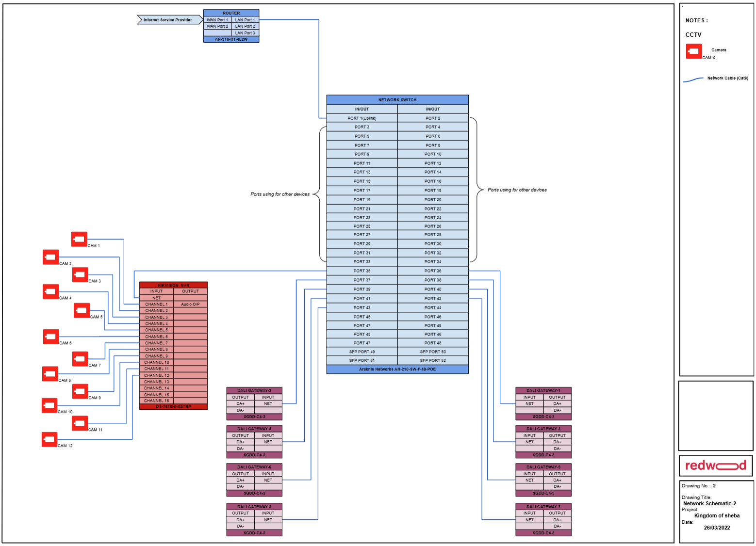
Task: Click the NET cell on DALI GATEWAY-7
Action: pyautogui.click(x=529, y=519)
